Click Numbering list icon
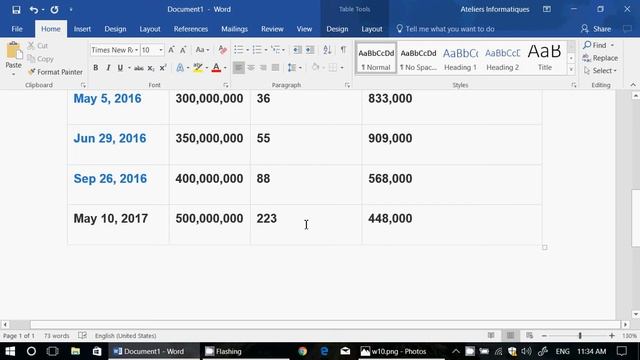The height and width of the screenshot is (360, 640). pos(257,50)
